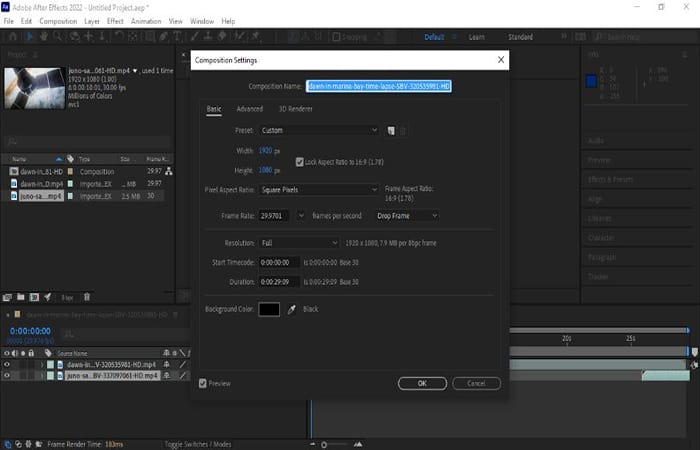Select dawn-in Composition row in Project panel
This screenshot has width=700, height=450.
[x=85, y=171]
